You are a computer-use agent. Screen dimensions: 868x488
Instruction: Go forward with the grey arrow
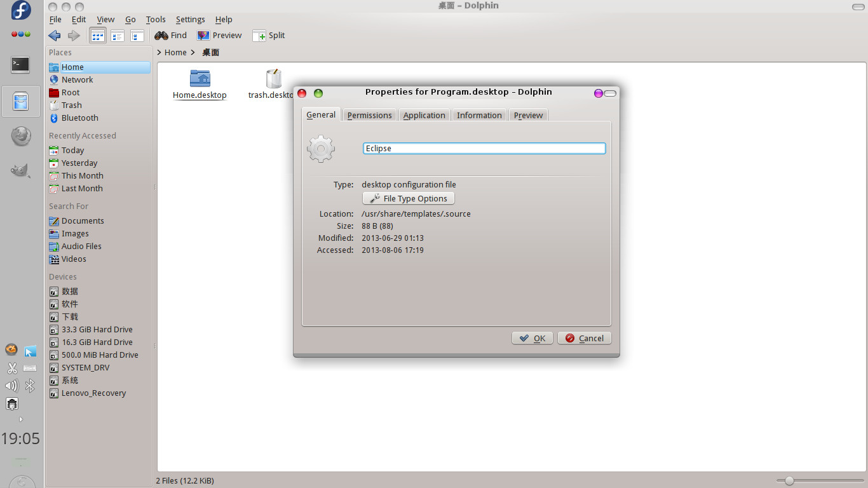point(74,36)
